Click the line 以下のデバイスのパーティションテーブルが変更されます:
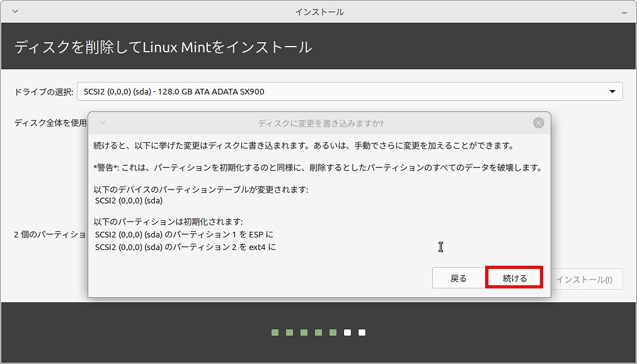This screenshot has height=364, width=637. click(201, 190)
